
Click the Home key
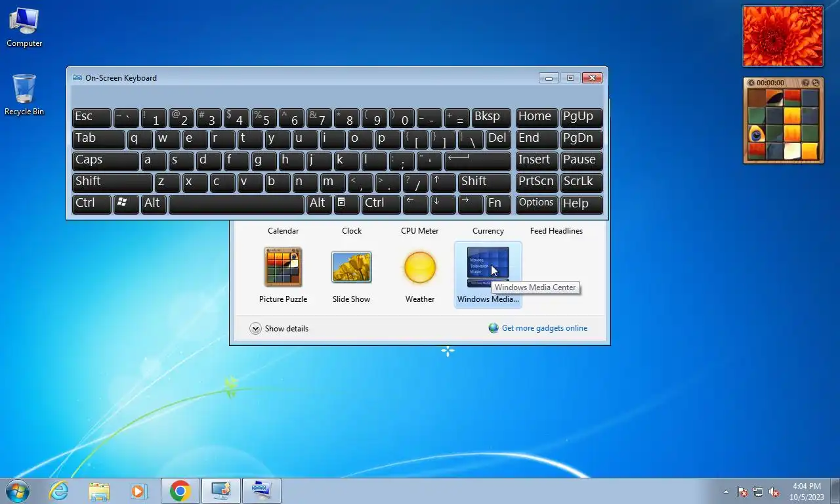coord(537,117)
